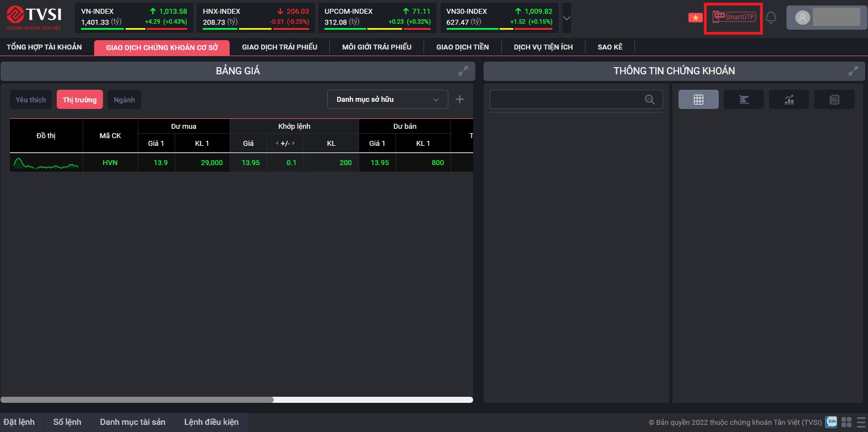The image size is (868, 432).
Task: Select the grid table view icon
Action: 698,100
